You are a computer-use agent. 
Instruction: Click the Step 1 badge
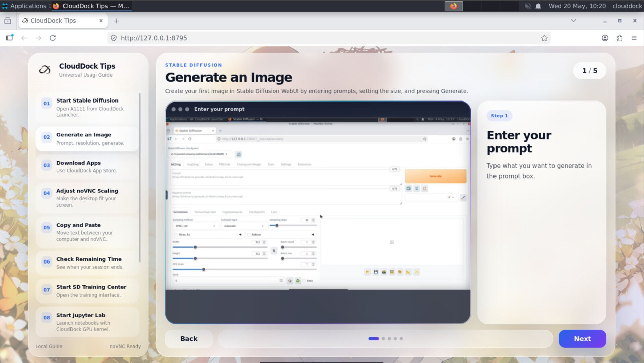(499, 116)
